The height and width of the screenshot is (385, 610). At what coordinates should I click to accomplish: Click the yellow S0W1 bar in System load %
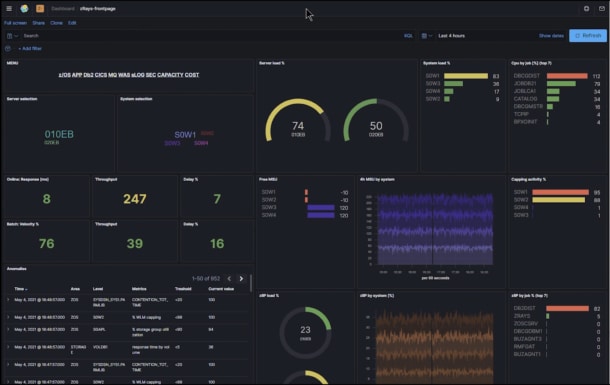[x=466, y=76]
